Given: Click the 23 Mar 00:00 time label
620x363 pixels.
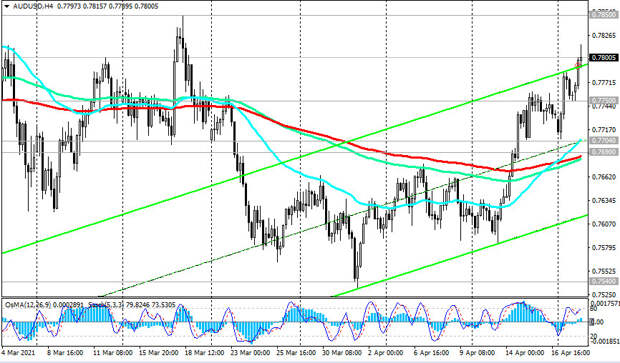Looking at the screenshot, I should pos(250,352).
